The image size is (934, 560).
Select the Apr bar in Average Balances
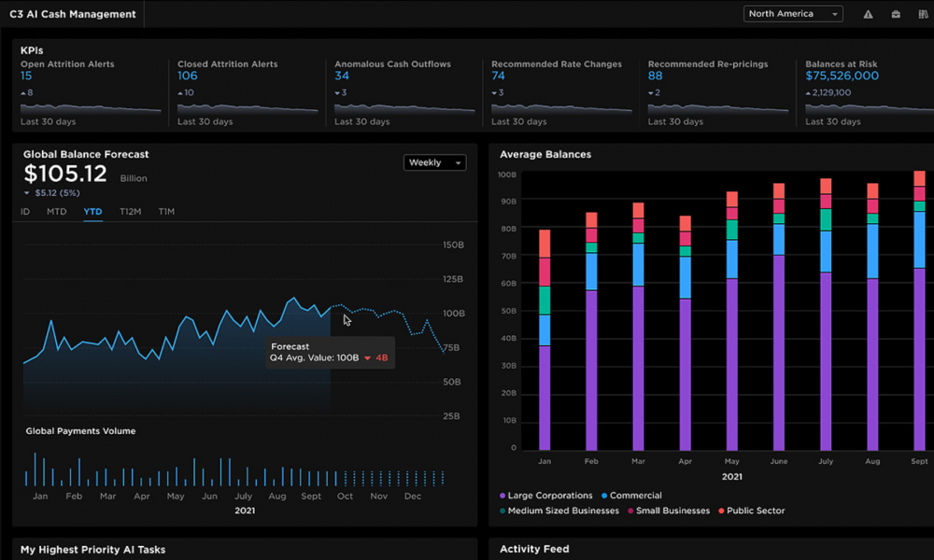pos(685,332)
